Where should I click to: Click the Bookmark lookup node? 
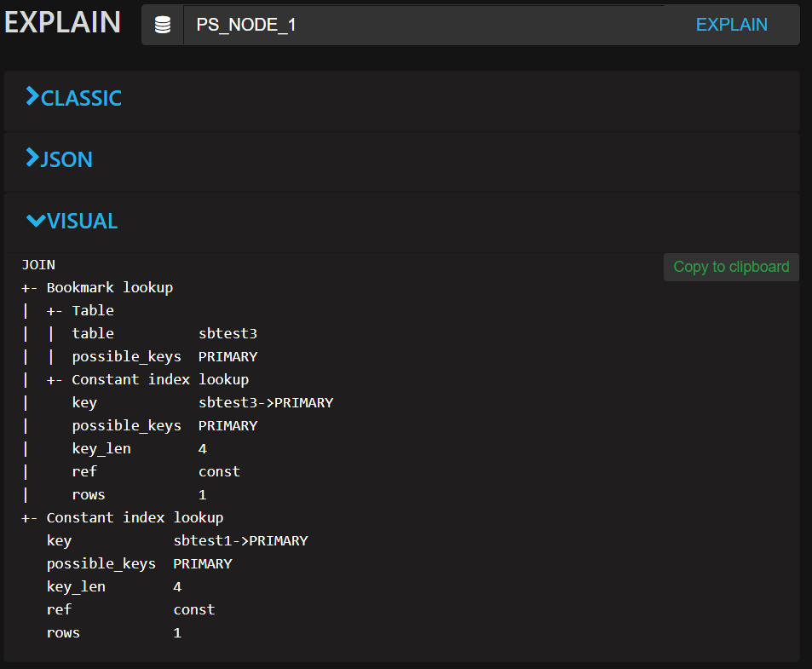tap(109, 288)
